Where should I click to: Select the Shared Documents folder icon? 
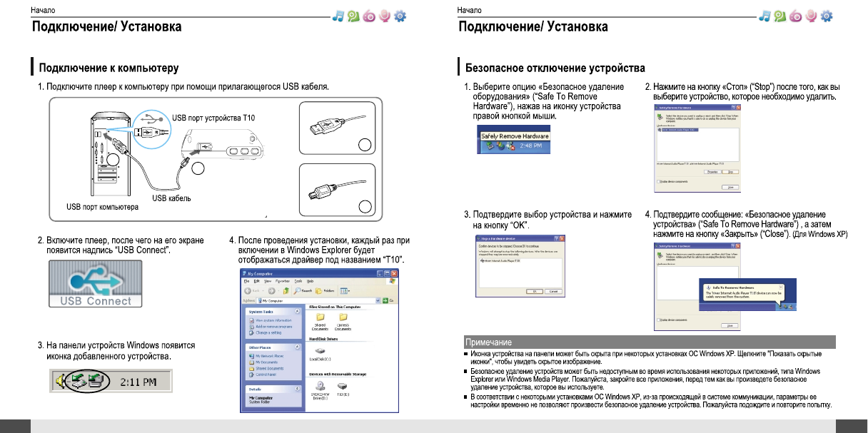321,317
